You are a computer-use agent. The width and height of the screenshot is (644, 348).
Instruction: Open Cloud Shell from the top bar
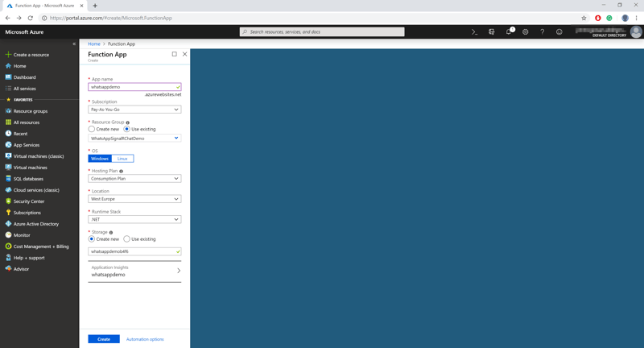pyautogui.click(x=474, y=32)
